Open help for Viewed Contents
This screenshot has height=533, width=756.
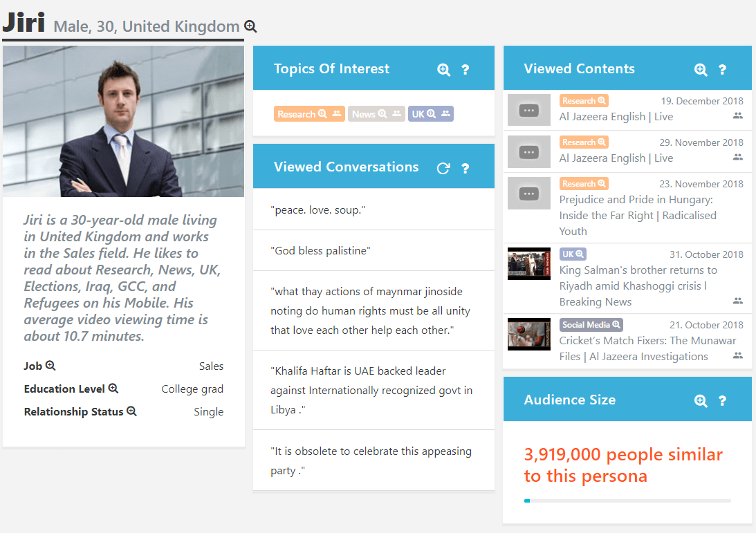click(x=722, y=69)
